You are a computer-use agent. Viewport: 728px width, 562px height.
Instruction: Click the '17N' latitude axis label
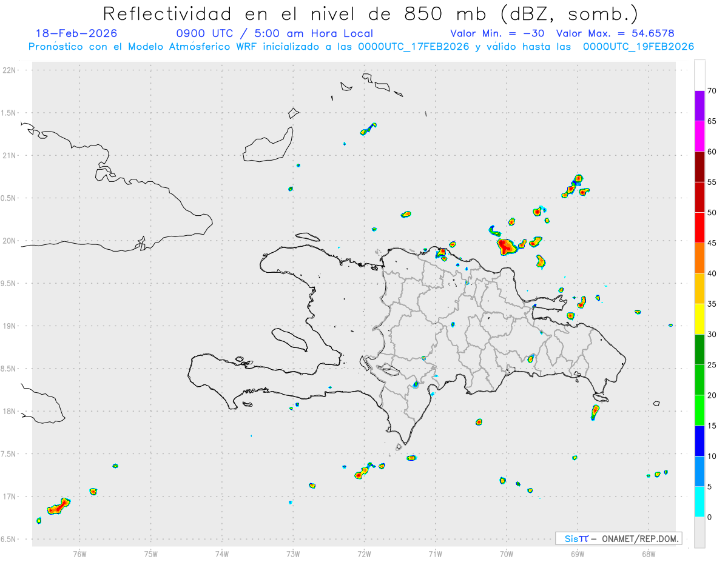click(x=10, y=497)
